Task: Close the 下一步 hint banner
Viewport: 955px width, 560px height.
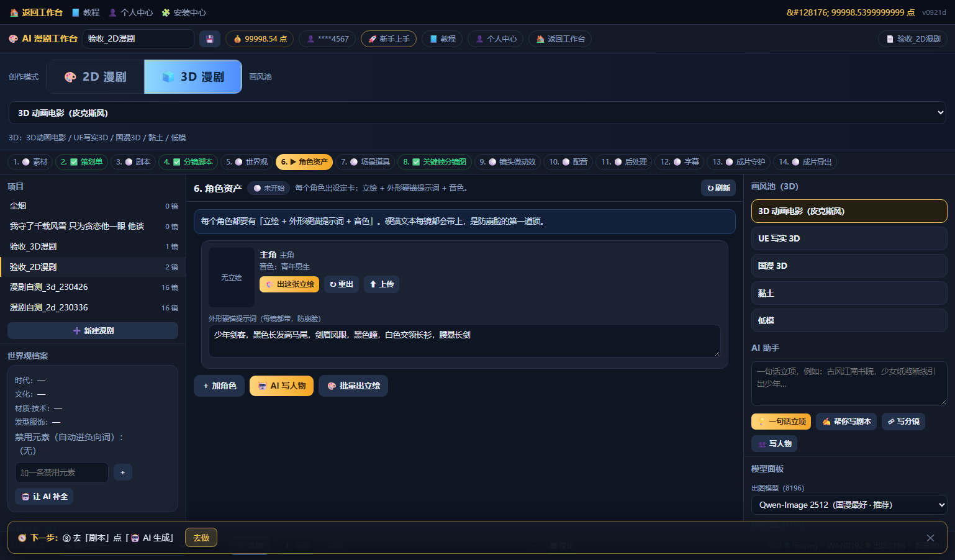Action: (x=930, y=538)
